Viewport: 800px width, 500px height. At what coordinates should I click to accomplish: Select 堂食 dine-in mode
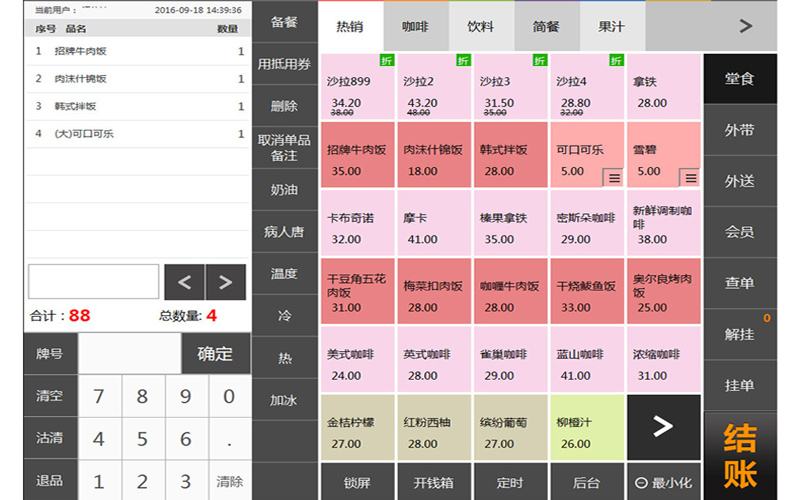point(740,79)
